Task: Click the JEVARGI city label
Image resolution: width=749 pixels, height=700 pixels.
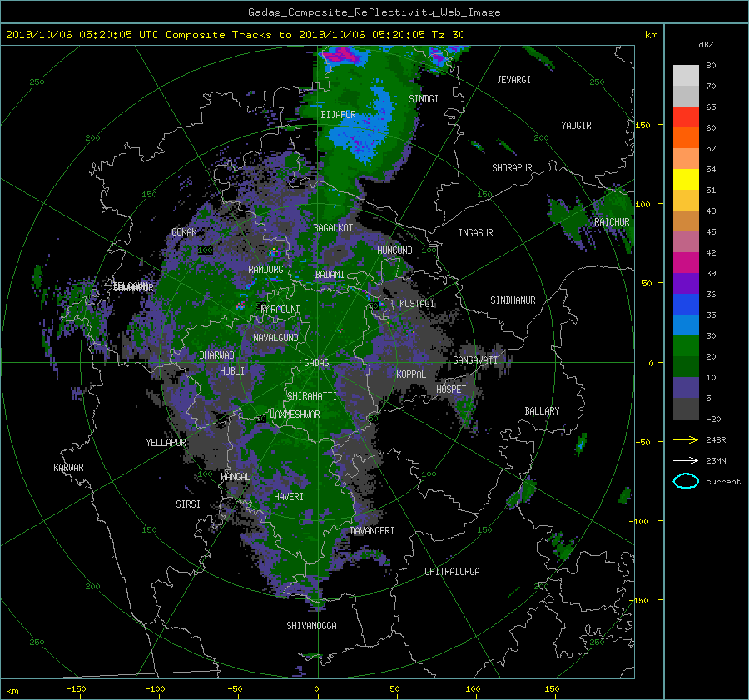Action: (x=513, y=80)
